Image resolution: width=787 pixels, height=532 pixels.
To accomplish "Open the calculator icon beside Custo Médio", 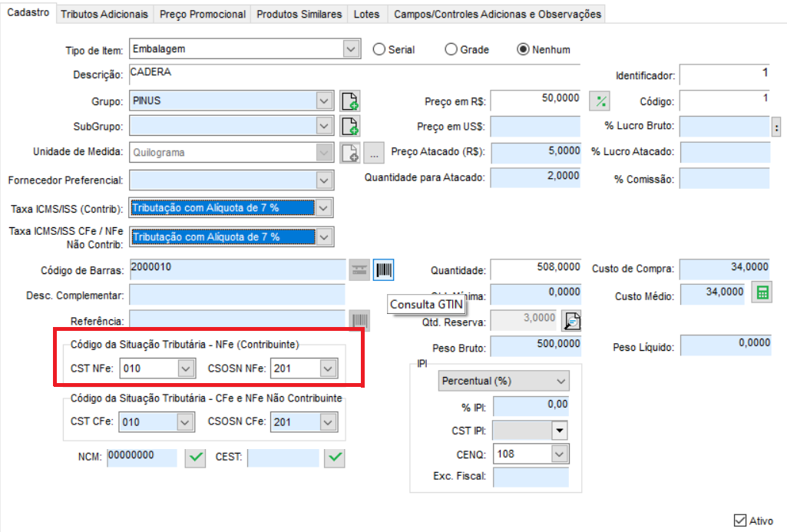I will [762, 292].
